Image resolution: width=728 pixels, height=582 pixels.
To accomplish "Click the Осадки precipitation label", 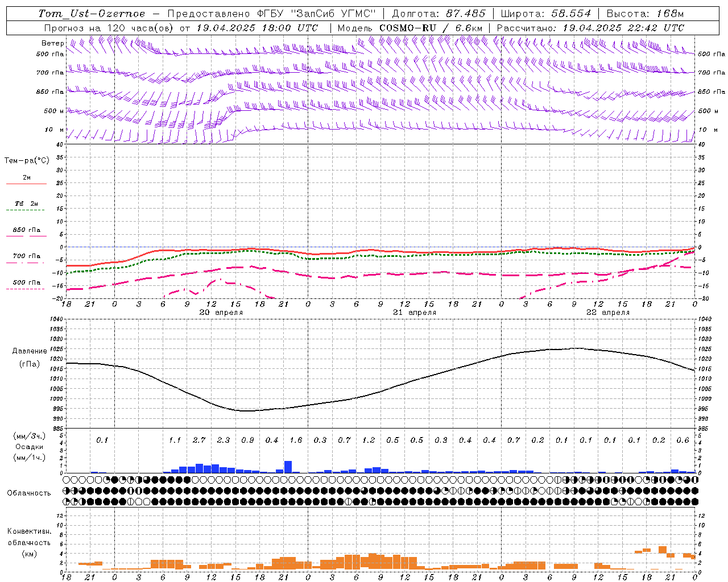I will pos(29,447).
